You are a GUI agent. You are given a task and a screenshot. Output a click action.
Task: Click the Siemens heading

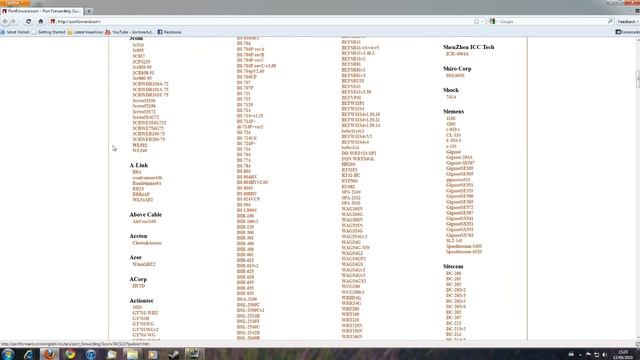[453, 111]
